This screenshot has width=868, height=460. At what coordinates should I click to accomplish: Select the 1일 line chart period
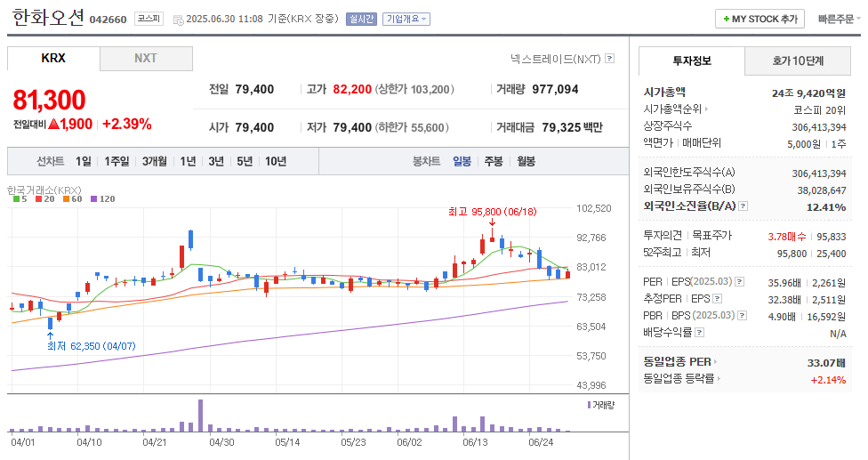coord(84,161)
